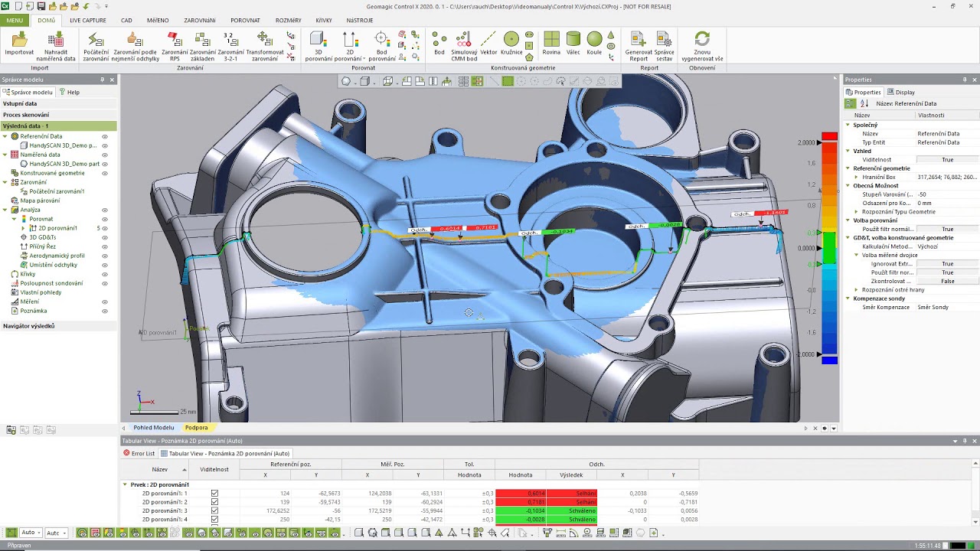Switch to the Error List tab

(139, 453)
